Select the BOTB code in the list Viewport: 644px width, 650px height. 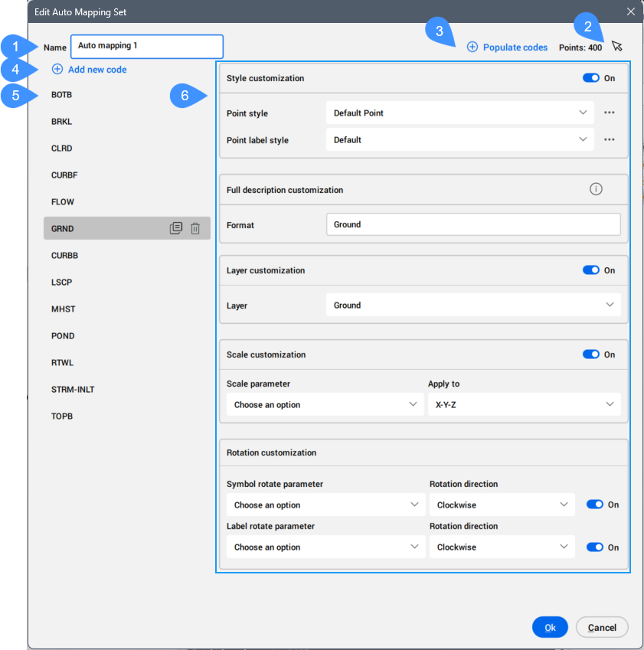pos(62,94)
